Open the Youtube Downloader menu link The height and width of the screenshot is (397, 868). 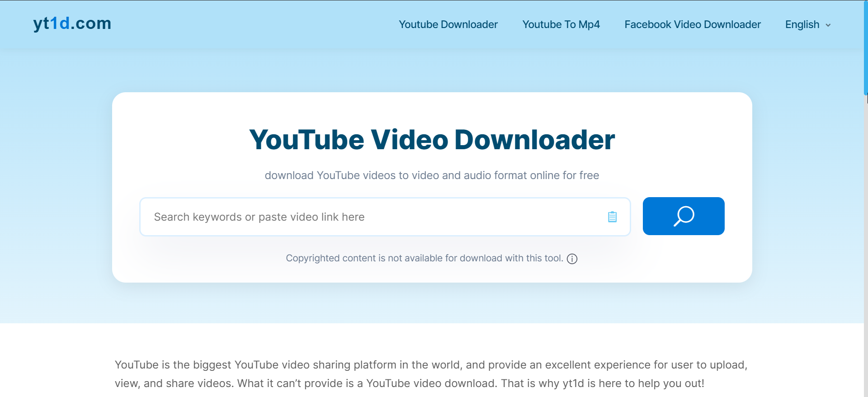pyautogui.click(x=448, y=24)
